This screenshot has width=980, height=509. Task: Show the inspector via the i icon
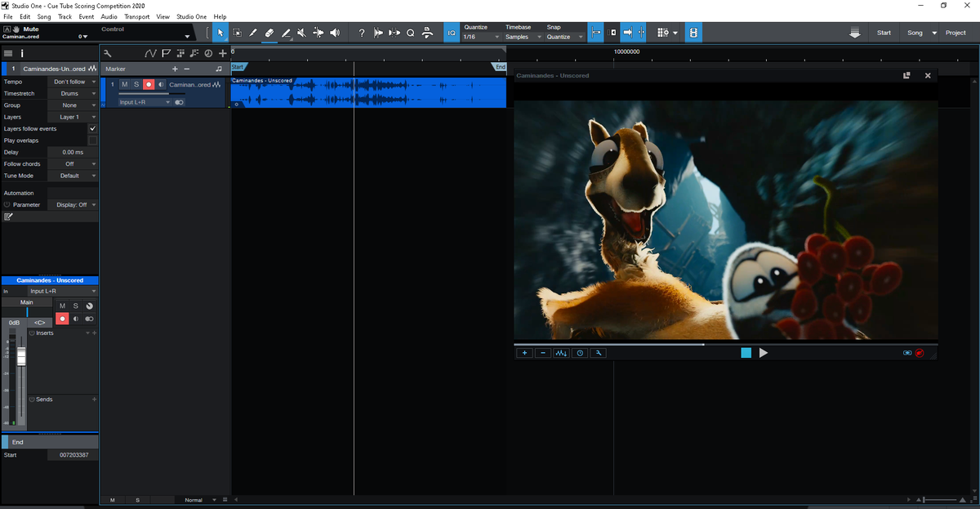[x=22, y=53]
